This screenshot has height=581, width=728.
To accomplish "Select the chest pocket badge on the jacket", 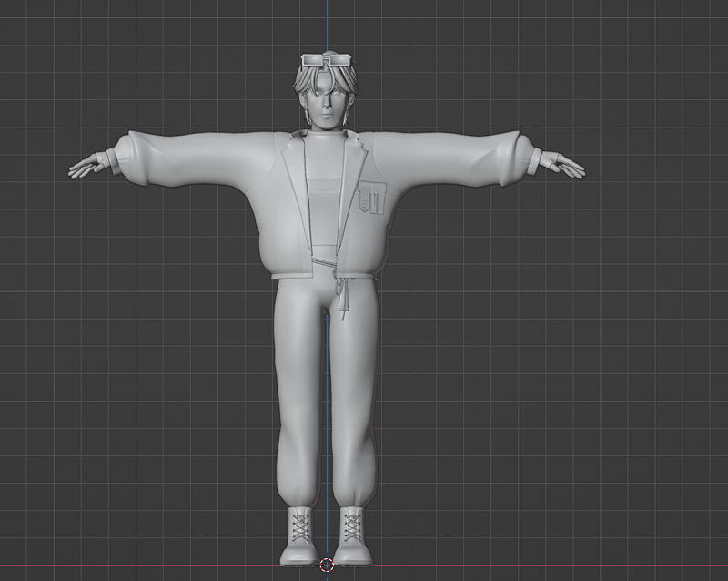I will tap(373, 198).
